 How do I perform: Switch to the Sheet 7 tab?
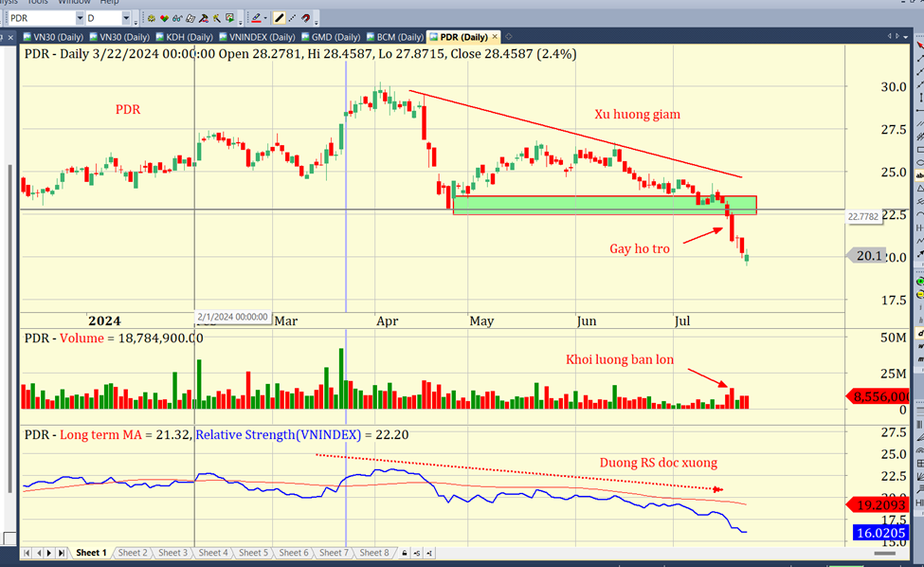pos(334,553)
